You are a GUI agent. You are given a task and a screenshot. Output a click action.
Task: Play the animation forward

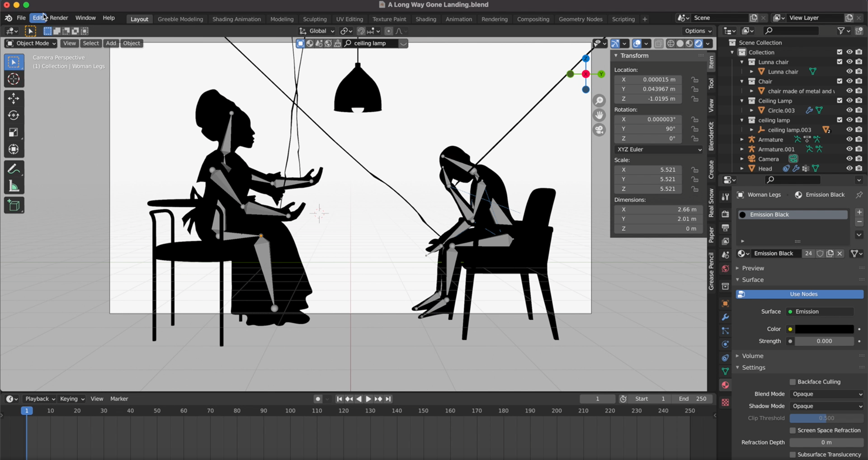coord(368,399)
